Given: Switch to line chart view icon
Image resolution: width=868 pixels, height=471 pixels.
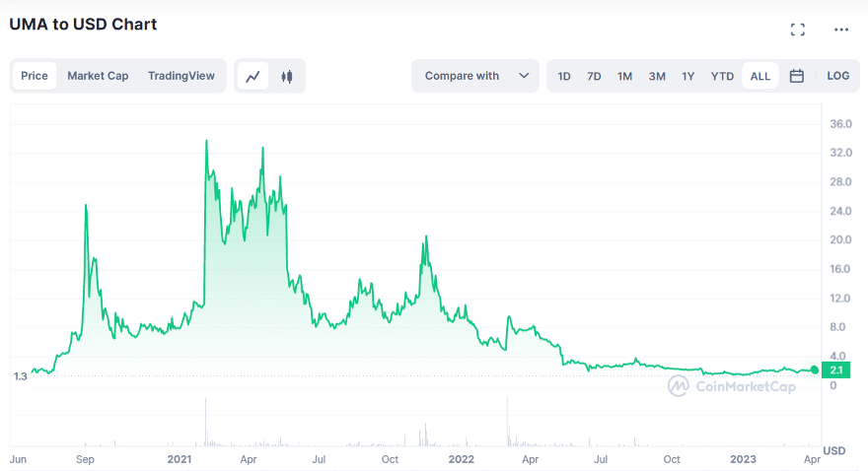Looking at the screenshot, I should (x=253, y=76).
